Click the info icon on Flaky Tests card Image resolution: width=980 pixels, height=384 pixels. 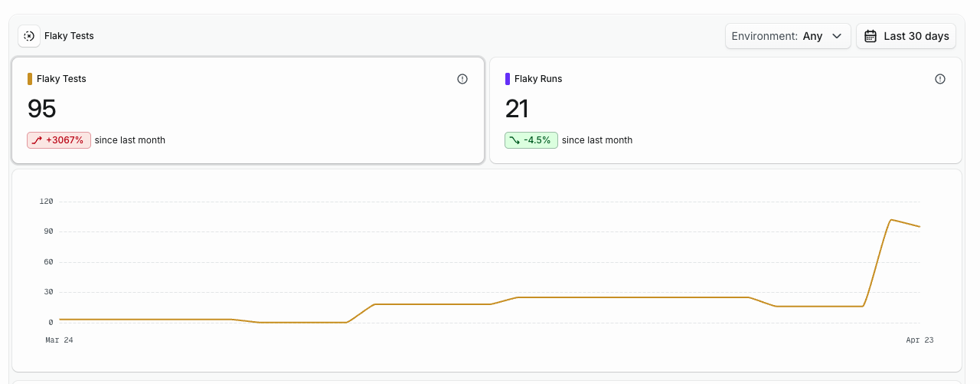click(462, 79)
